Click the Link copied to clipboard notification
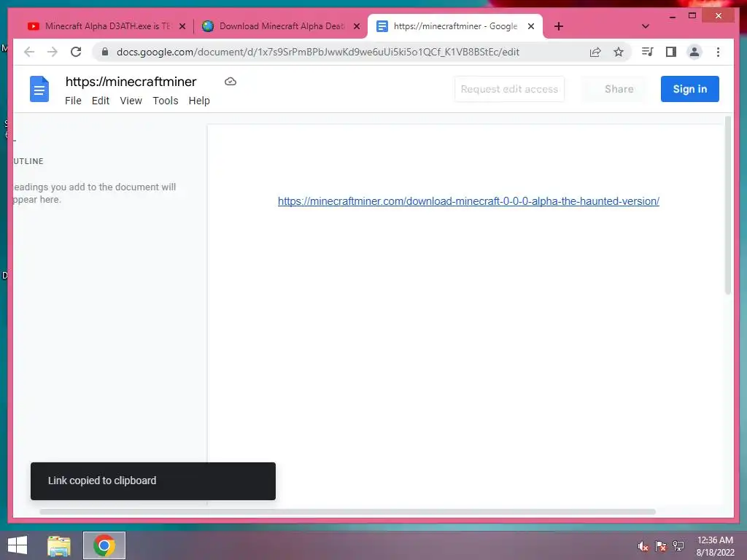The width and height of the screenshot is (747, 560). pyautogui.click(x=153, y=481)
